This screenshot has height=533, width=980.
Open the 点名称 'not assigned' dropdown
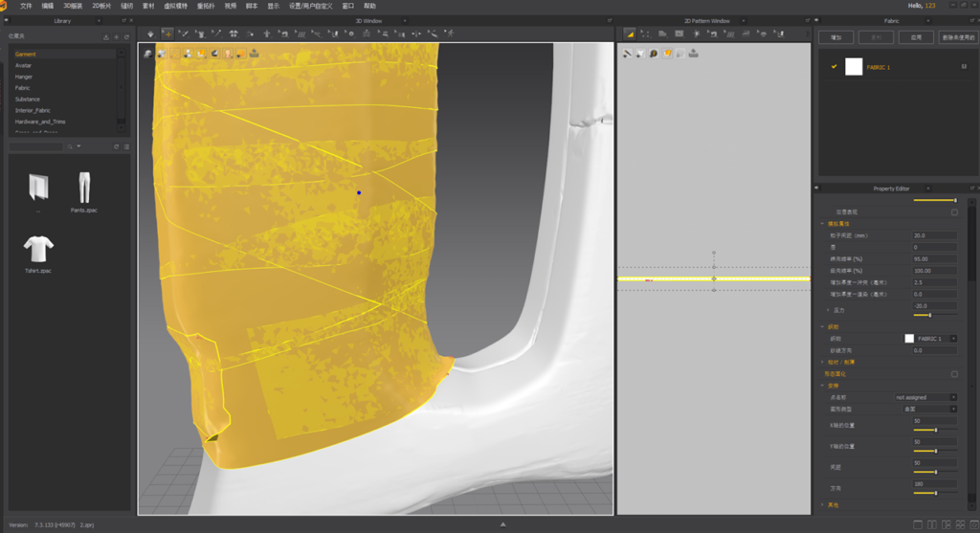[924, 397]
